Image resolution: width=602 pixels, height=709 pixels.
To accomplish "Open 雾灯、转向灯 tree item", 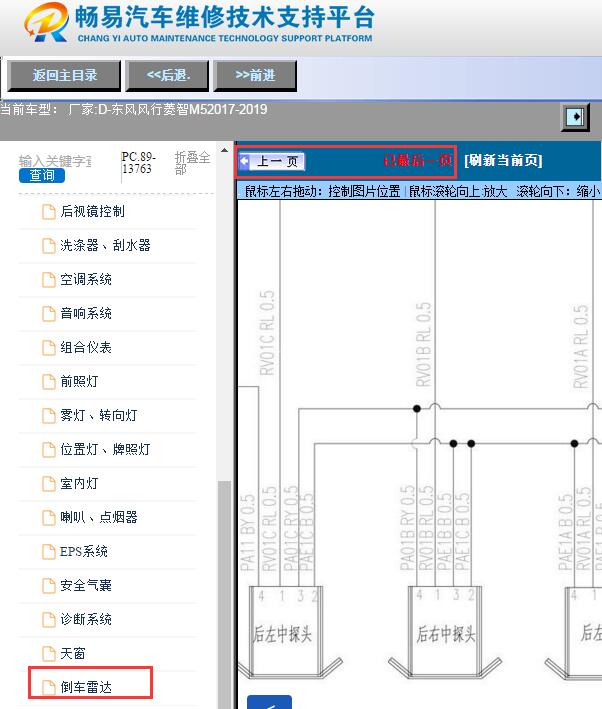I will [x=99, y=415].
